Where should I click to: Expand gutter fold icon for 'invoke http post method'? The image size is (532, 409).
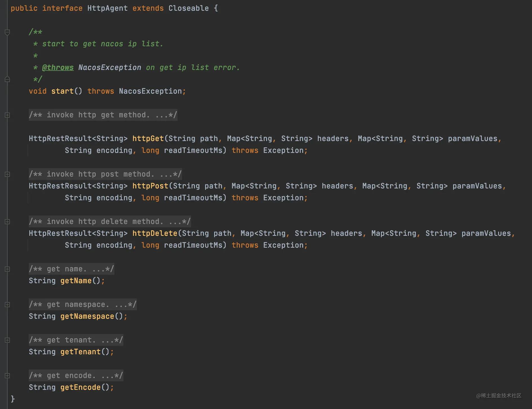tap(7, 174)
